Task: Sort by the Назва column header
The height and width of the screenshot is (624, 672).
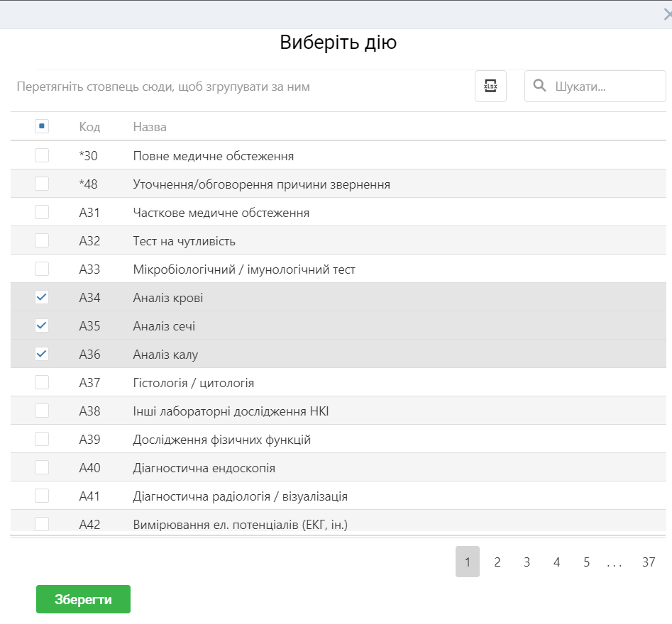Action: click(150, 127)
